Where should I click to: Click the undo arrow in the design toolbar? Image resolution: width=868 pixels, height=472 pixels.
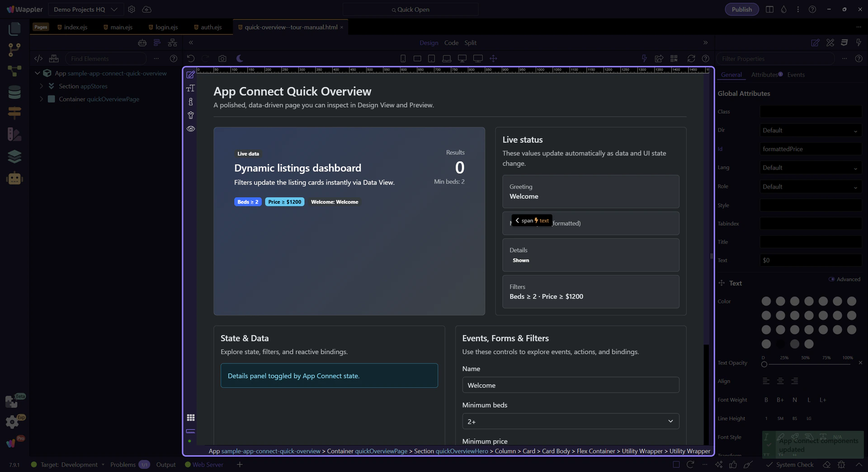[x=191, y=59]
